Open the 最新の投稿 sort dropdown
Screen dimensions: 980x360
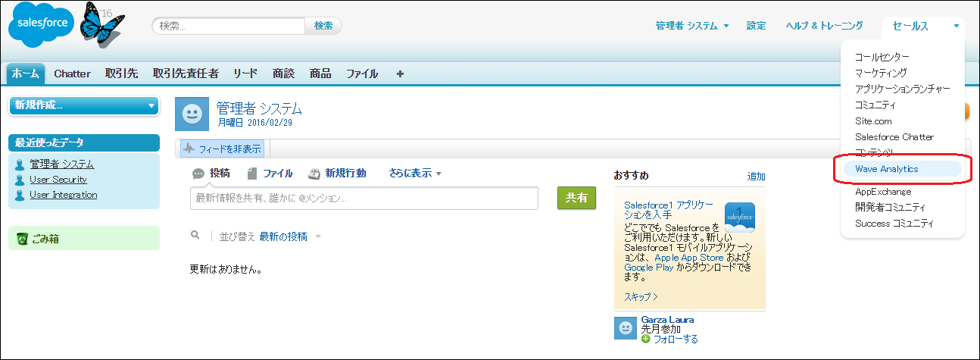290,236
